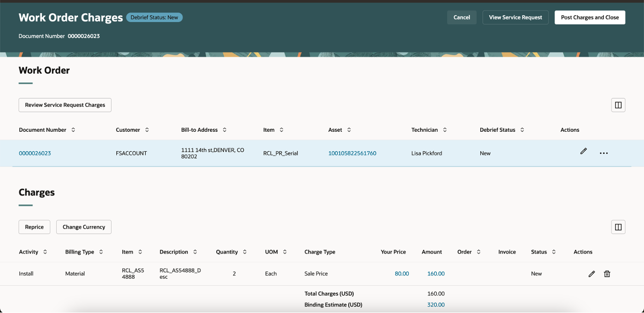Click the Cancel button
Screen dimensions: 644x313
point(462,17)
